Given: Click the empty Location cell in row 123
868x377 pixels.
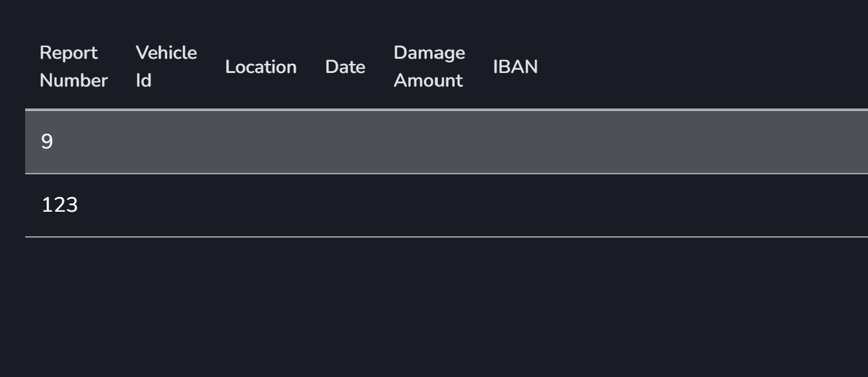Looking at the screenshot, I should pos(261,205).
